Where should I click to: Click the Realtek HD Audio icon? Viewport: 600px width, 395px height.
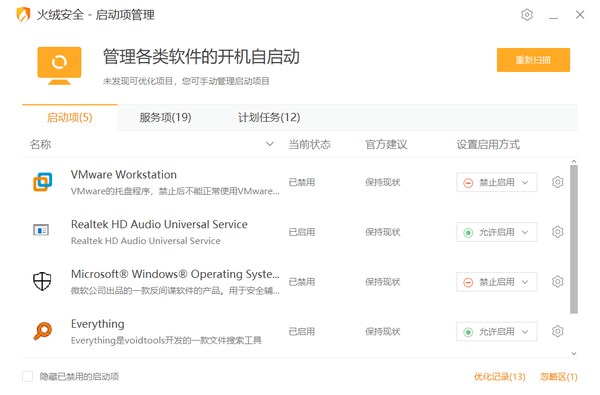(41, 230)
